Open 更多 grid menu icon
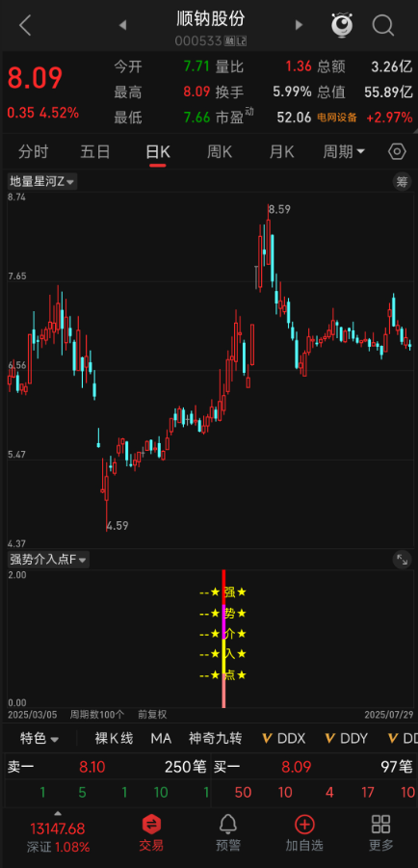The width and height of the screenshot is (418, 868). [x=380, y=834]
